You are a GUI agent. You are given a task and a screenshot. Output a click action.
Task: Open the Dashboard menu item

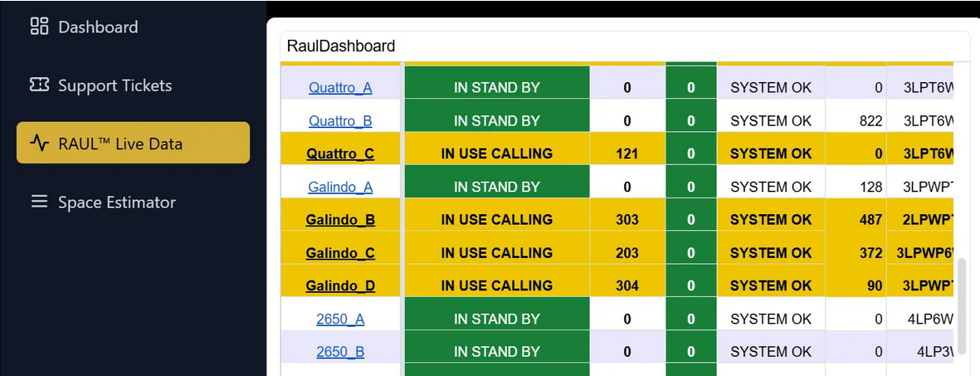tap(97, 27)
